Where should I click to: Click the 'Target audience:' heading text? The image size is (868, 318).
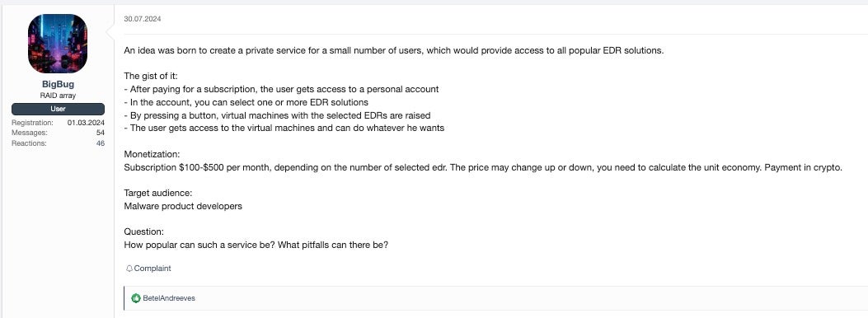click(x=157, y=194)
